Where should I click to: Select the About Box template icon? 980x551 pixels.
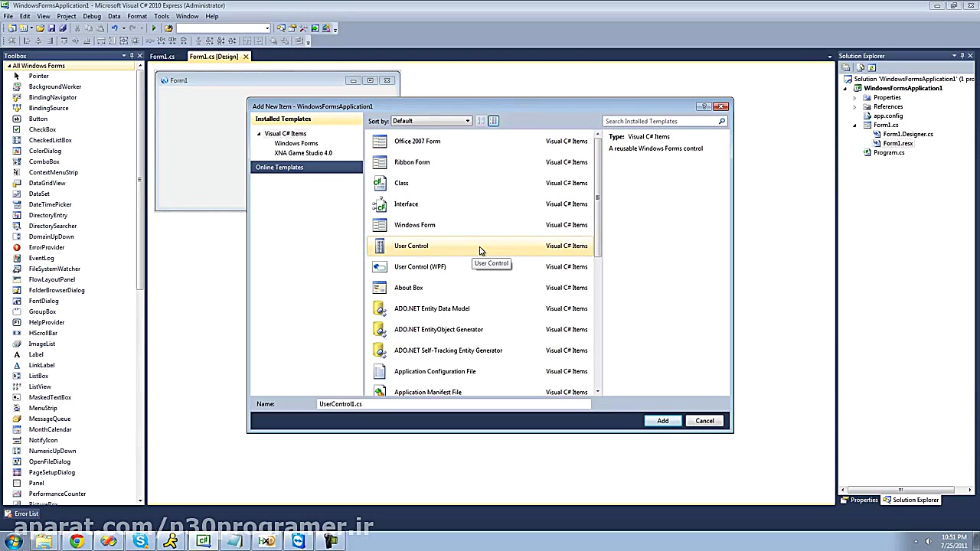[x=380, y=288]
